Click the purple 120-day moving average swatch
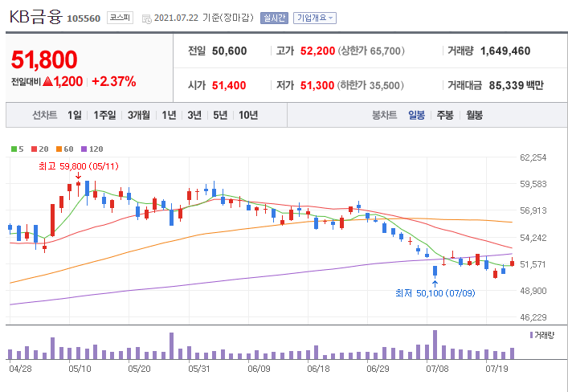This screenshot has height=392, width=568. [x=84, y=149]
